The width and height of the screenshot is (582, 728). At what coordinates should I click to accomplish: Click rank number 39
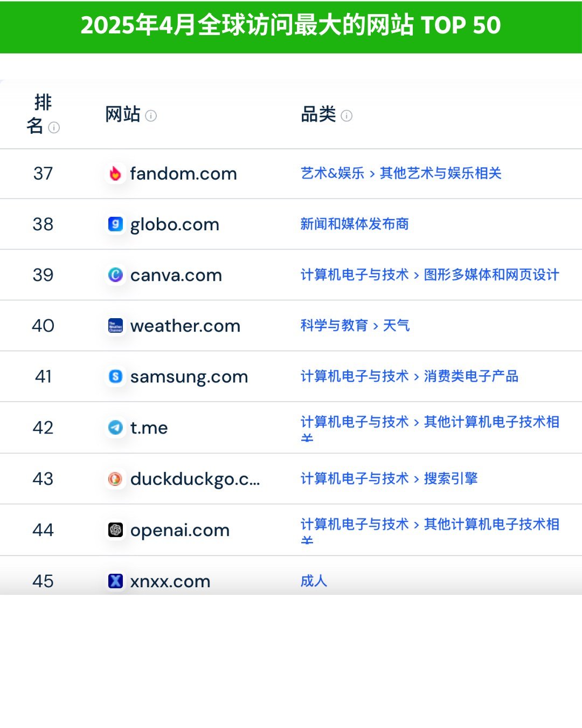coord(43,275)
